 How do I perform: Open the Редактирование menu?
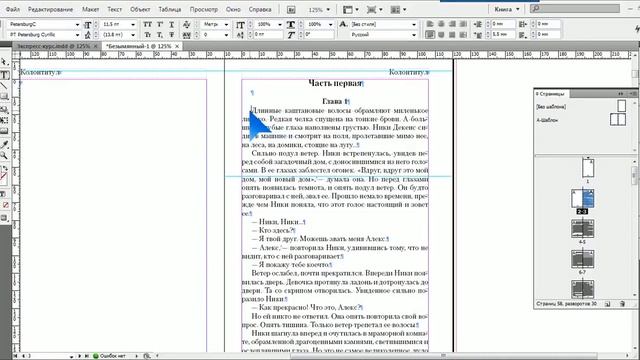coord(51,9)
